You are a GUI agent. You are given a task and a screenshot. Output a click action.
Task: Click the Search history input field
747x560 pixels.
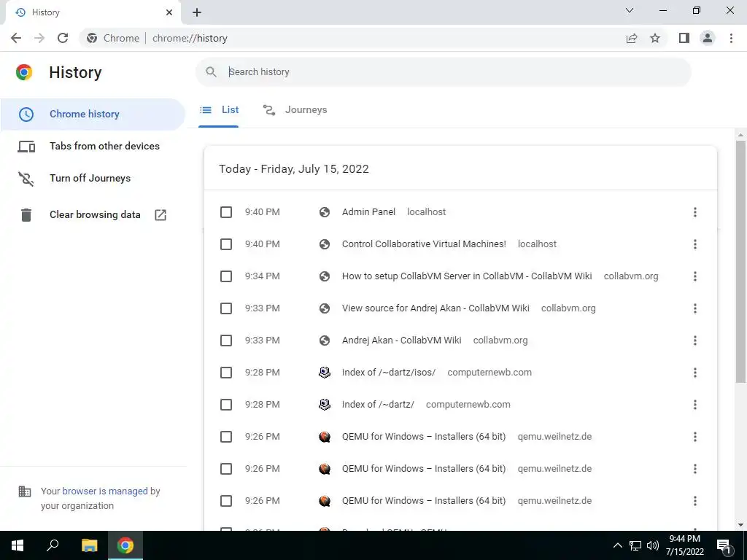click(443, 72)
